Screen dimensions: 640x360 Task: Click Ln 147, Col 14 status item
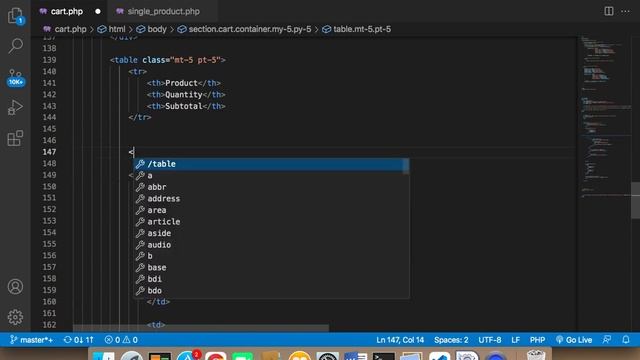400,340
